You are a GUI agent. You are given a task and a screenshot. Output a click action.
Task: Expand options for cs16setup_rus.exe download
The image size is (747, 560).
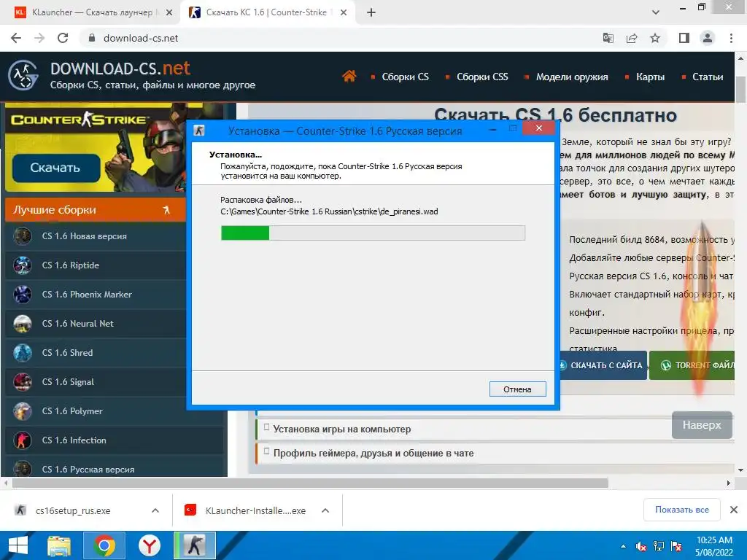(155, 510)
